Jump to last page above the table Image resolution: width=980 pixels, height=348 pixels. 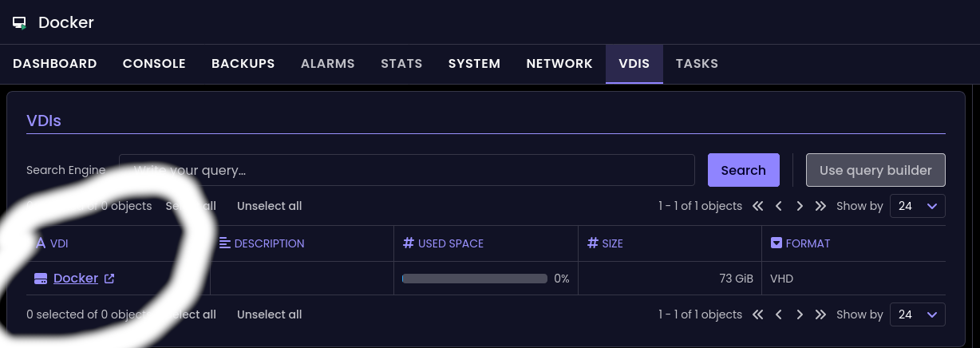pos(820,206)
